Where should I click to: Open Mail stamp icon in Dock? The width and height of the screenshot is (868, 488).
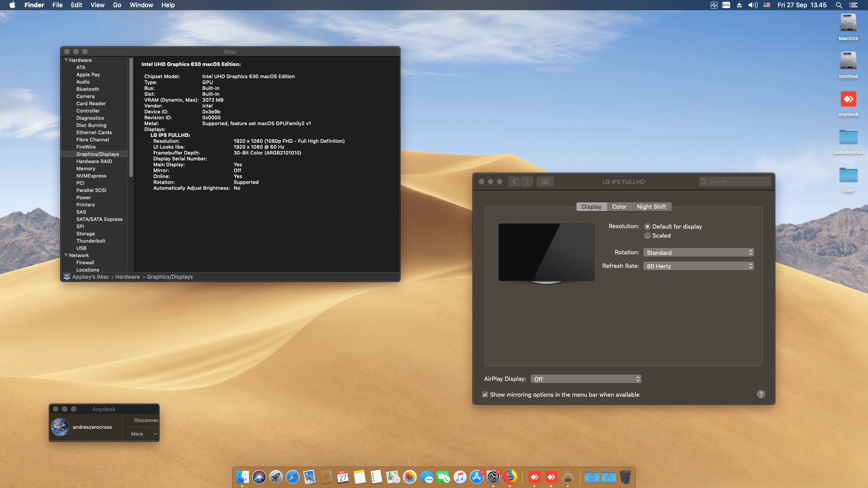pos(309,477)
